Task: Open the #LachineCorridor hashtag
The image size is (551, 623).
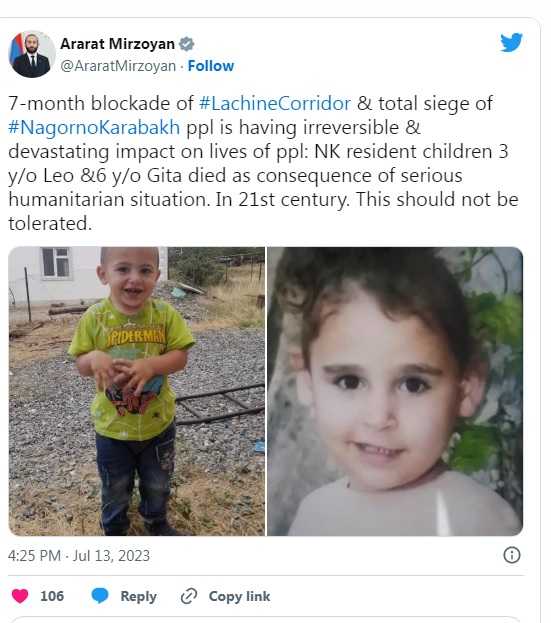Action: coord(275,103)
